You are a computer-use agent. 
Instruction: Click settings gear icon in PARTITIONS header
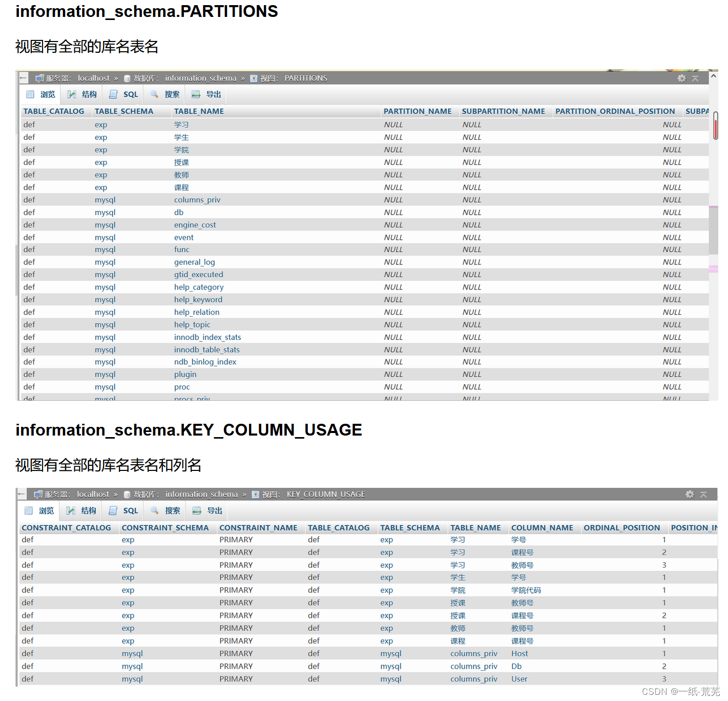[x=681, y=78]
